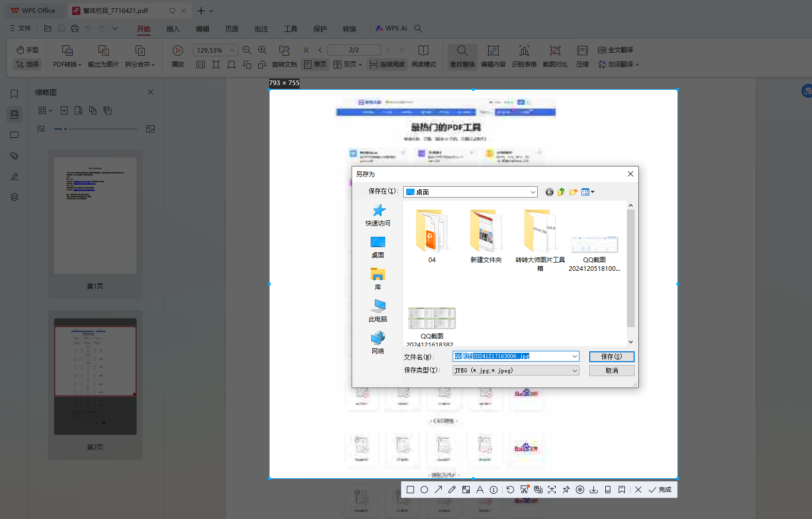Select the text tool in screenshot toolbar
The image size is (812, 519).
tap(480, 490)
